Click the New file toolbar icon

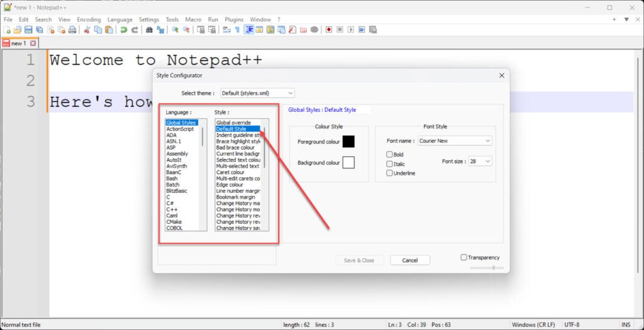(x=6, y=30)
